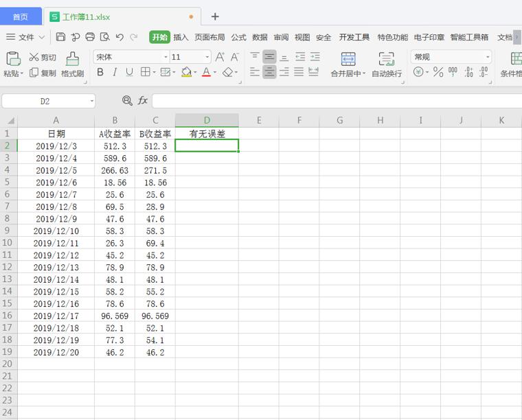The image size is (522, 420).
Task: Open number format 常规 dropdown
Action: pyautogui.click(x=488, y=57)
